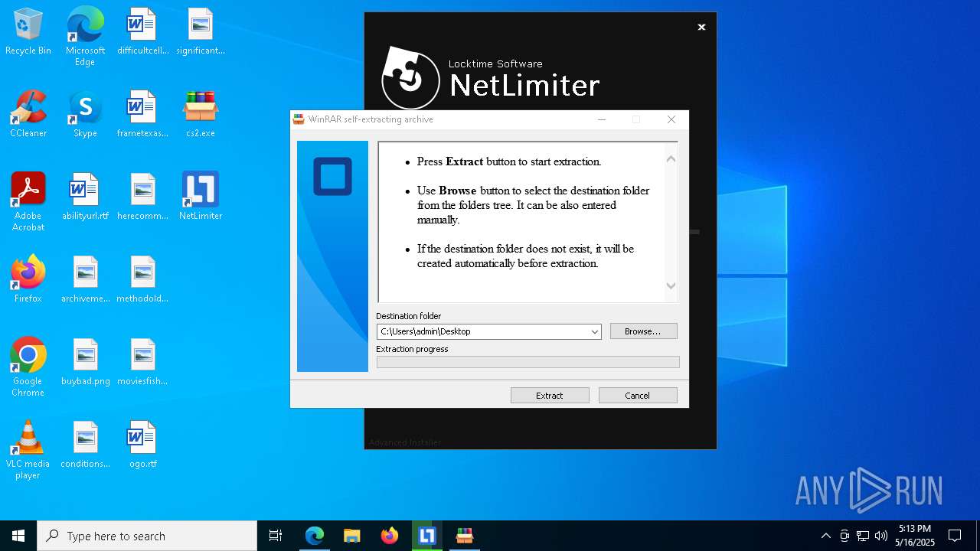The image size is (980, 551).
Task: Select the ogo.rtf document icon
Action: pos(142,445)
